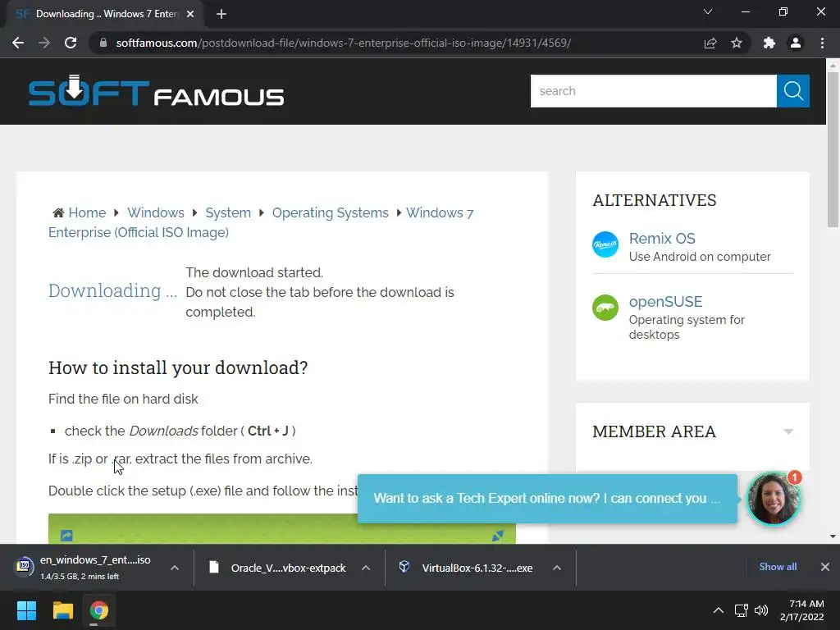840x630 pixels.
Task: Expand the Member Area dropdown arrow
Action: (788, 431)
